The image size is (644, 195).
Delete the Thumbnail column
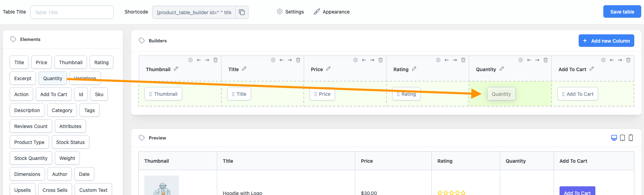point(215,60)
